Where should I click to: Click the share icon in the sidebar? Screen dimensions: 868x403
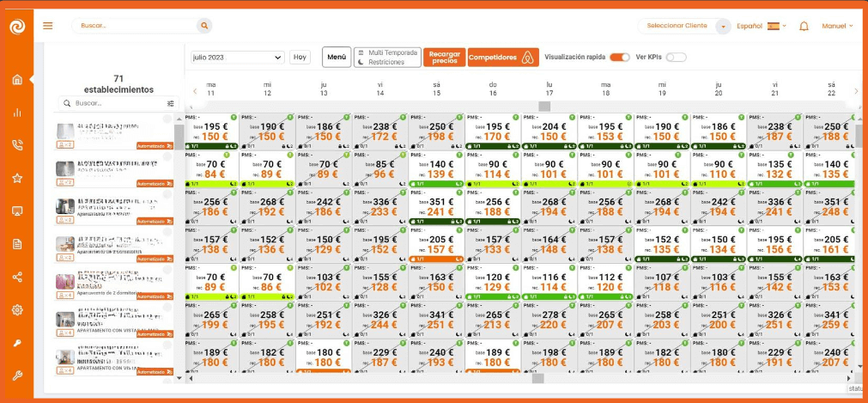[17, 277]
